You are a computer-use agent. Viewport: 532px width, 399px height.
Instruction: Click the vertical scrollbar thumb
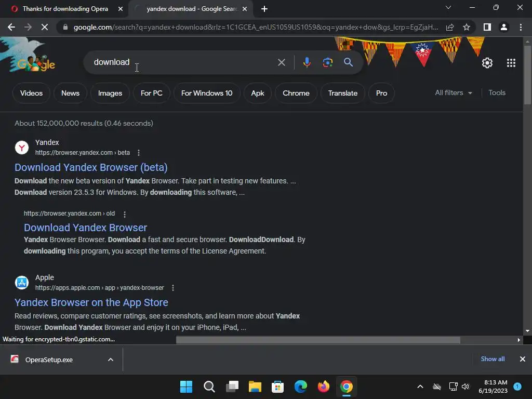(x=527, y=75)
